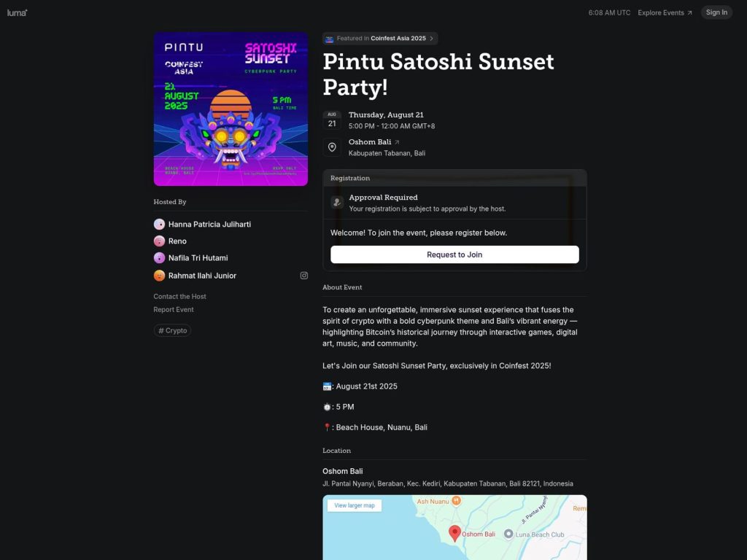The height and width of the screenshot is (560, 747).
Task: Expand the Featured in Coinfest Asia 2025 badge
Action: click(379, 38)
